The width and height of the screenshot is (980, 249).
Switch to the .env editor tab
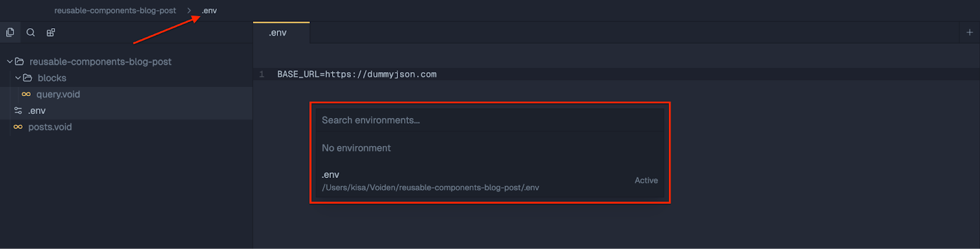point(278,33)
